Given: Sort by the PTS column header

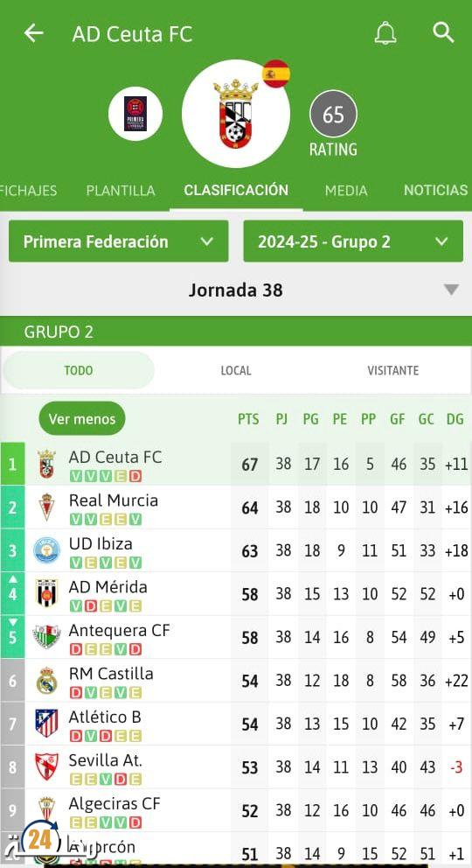Looking at the screenshot, I should (248, 419).
